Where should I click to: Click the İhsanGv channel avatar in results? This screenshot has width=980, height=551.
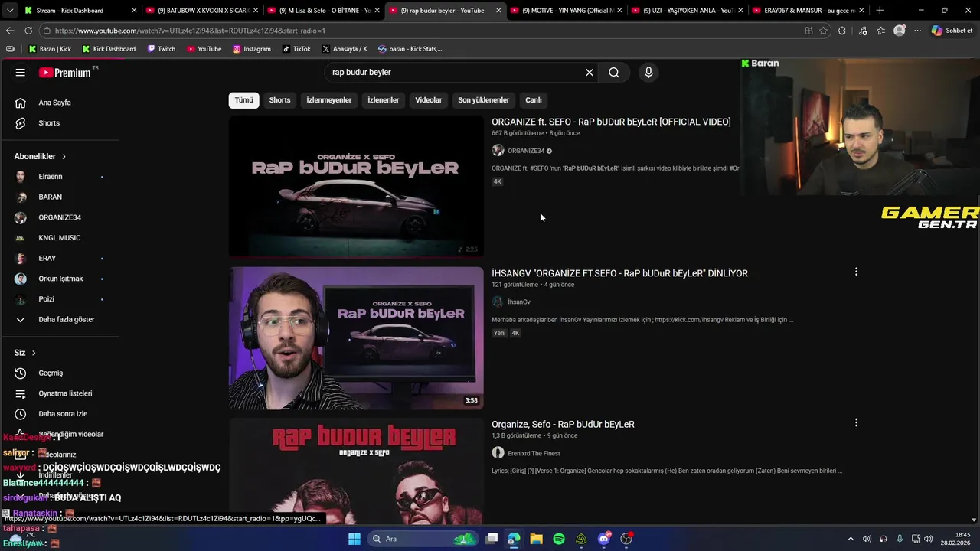pyautogui.click(x=498, y=302)
